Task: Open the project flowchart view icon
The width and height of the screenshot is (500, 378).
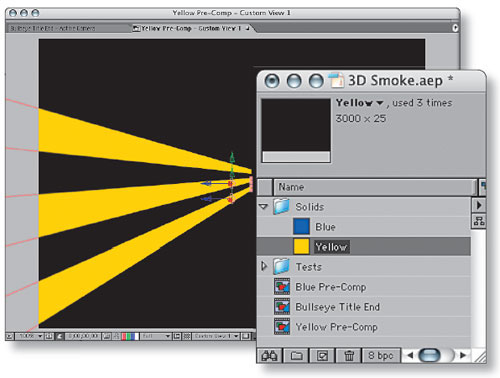Action: click(479, 221)
